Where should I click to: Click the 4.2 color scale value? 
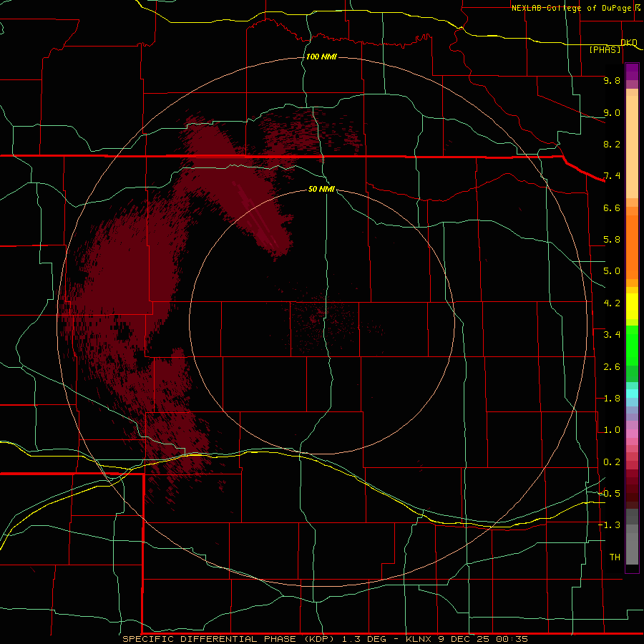pos(612,303)
